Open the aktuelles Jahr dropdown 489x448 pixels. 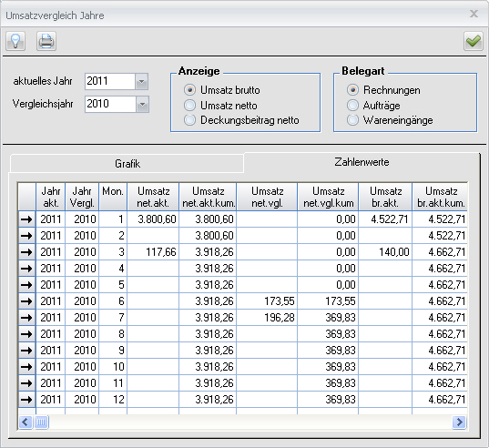click(141, 82)
